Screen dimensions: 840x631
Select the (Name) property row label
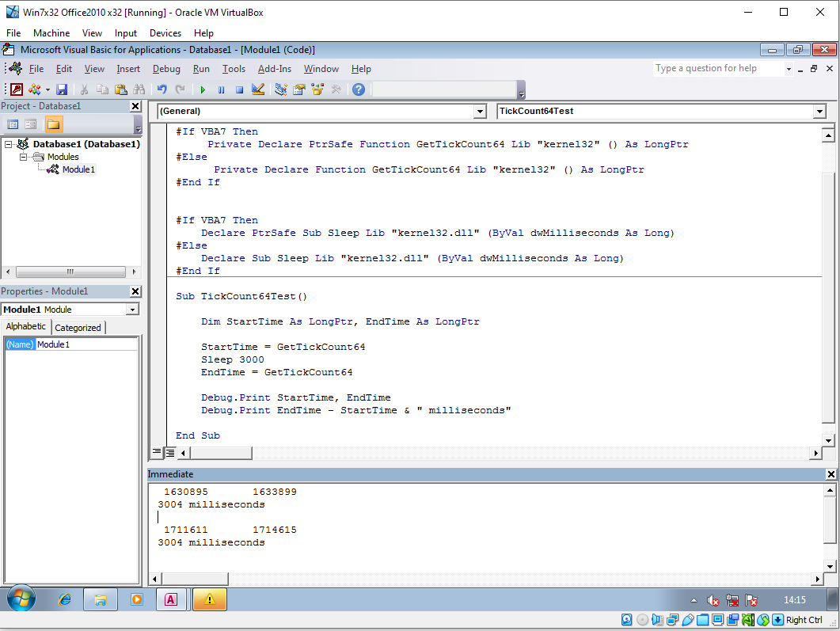click(x=20, y=344)
